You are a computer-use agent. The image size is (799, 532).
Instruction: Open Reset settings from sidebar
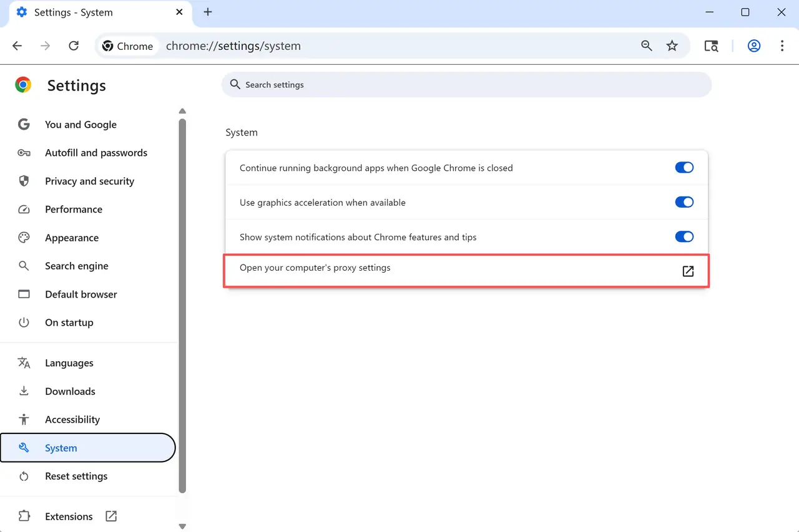tap(76, 476)
